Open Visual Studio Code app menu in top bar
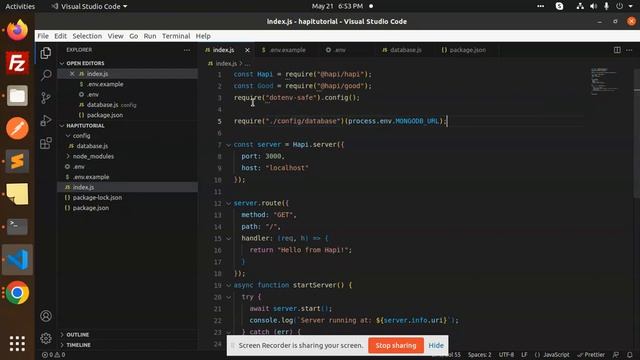 89,6
